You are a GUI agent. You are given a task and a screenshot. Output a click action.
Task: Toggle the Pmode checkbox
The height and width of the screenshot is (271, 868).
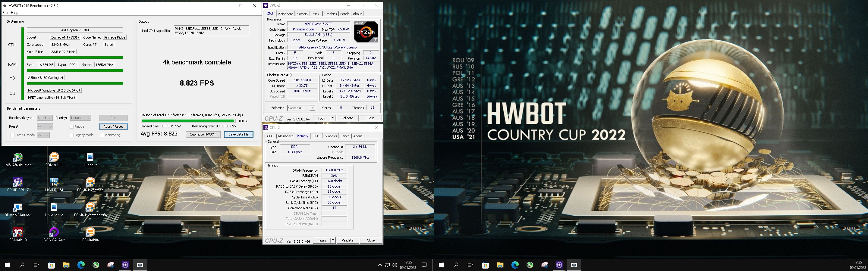(x=71, y=126)
